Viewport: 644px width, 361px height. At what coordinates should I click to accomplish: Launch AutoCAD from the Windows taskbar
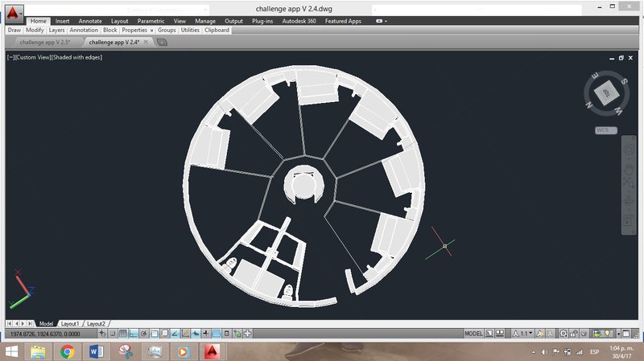(x=212, y=351)
